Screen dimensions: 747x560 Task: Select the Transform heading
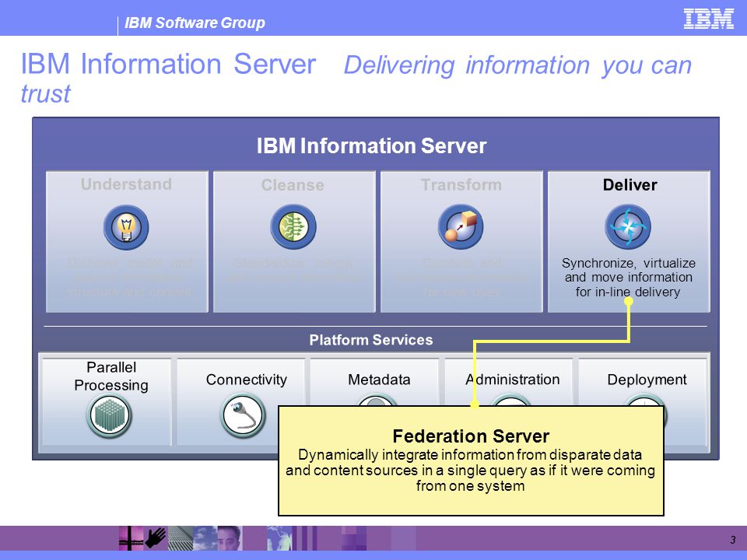(461, 185)
